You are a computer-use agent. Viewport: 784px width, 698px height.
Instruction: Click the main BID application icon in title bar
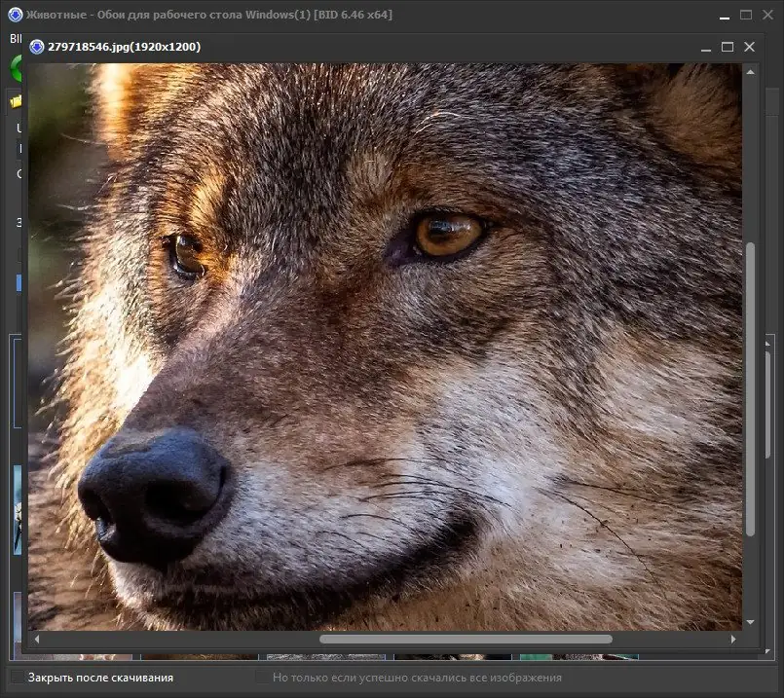15,15
